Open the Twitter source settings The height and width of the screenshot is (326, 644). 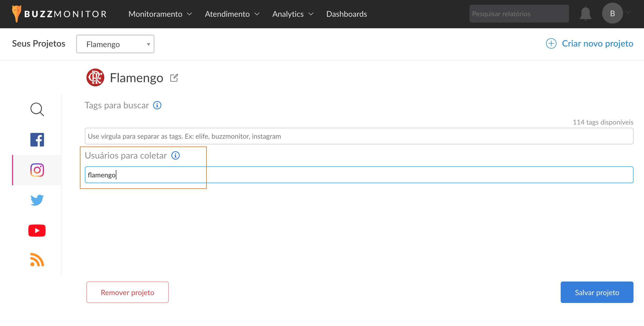coord(37,200)
